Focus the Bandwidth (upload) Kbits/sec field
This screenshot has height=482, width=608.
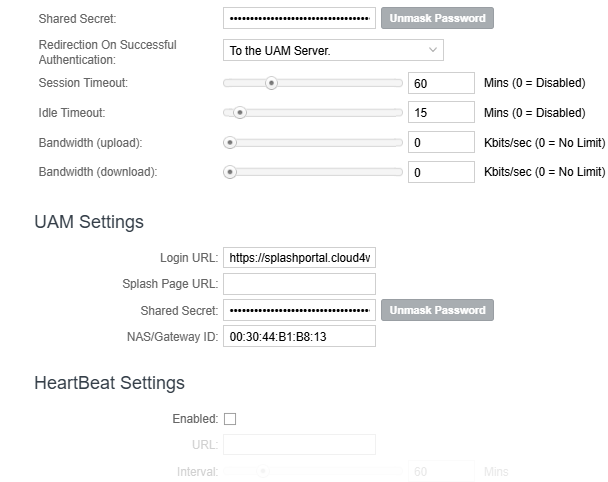pyautogui.click(x=441, y=143)
